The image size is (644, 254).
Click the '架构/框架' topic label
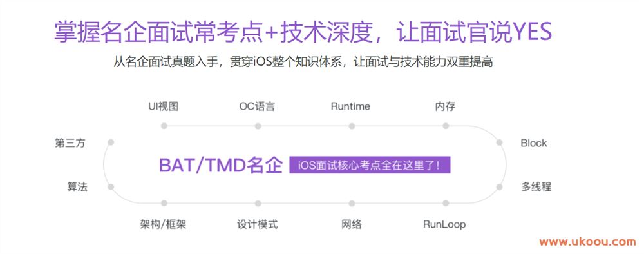coord(164,224)
